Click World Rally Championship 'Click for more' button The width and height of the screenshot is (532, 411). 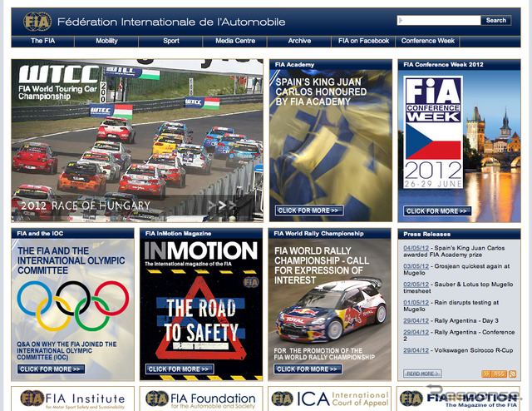pos(308,369)
